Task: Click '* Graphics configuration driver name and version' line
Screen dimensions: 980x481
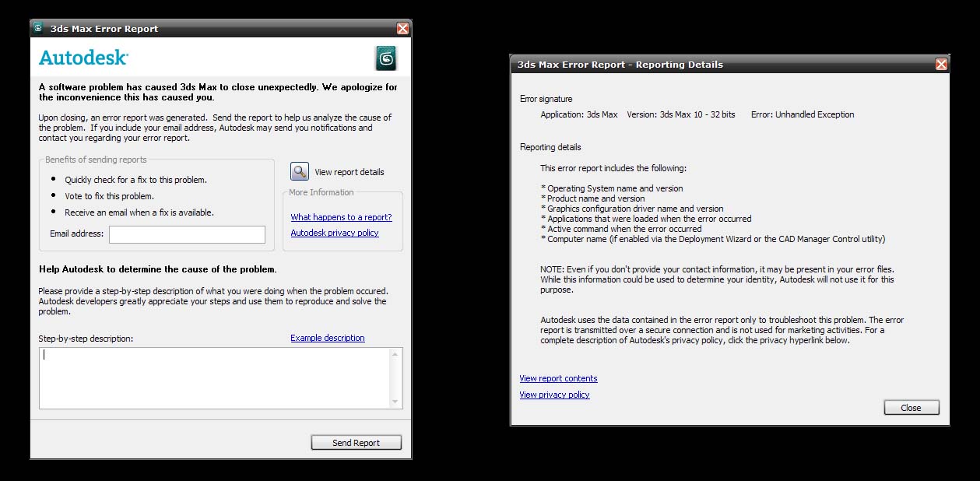Action: (x=632, y=209)
